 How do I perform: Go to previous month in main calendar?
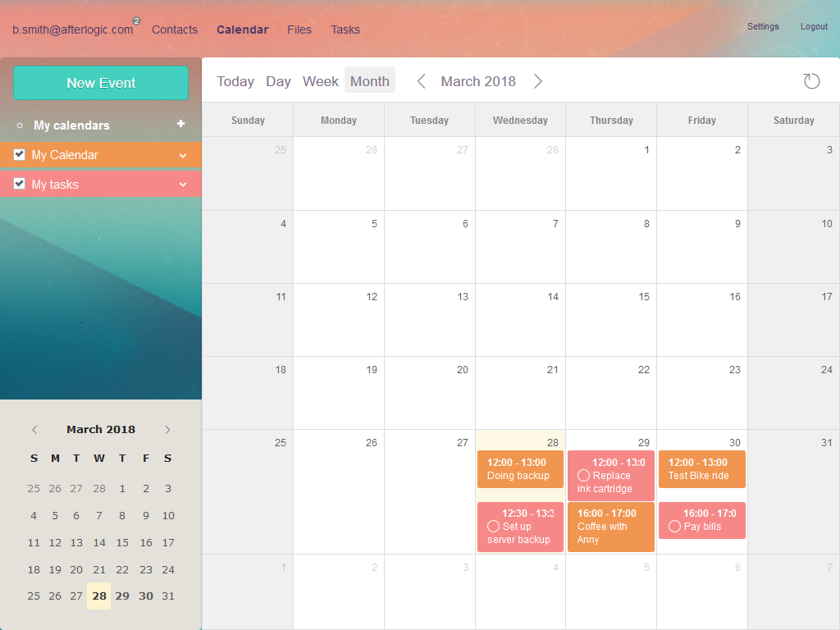click(x=422, y=81)
